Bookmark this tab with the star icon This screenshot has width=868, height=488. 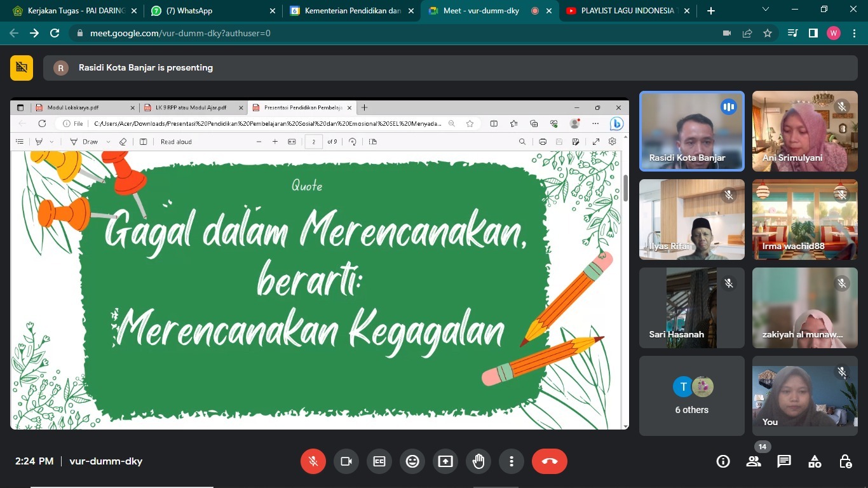[768, 33]
